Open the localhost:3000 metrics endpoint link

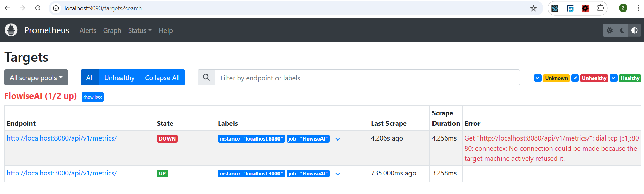point(62,173)
